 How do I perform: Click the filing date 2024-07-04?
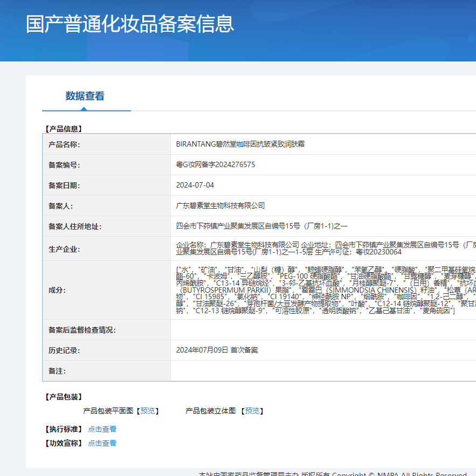point(195,185)
